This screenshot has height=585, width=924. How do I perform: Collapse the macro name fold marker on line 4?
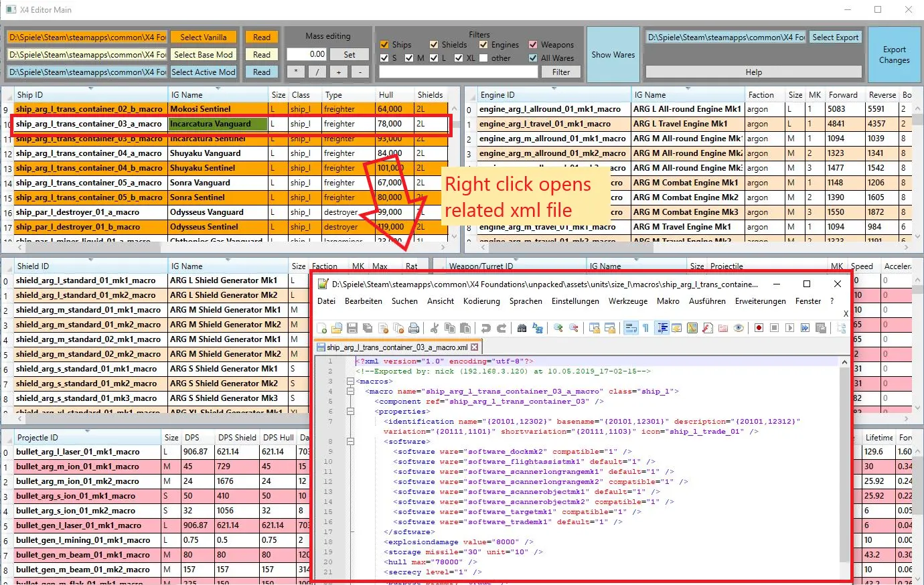[350, 392]
